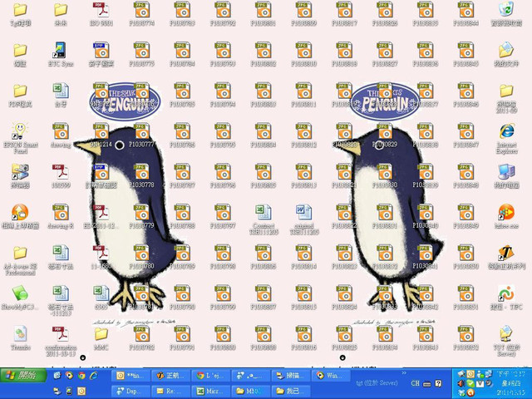Switch to the 'Win...' taskbar button

pos(329,376)
